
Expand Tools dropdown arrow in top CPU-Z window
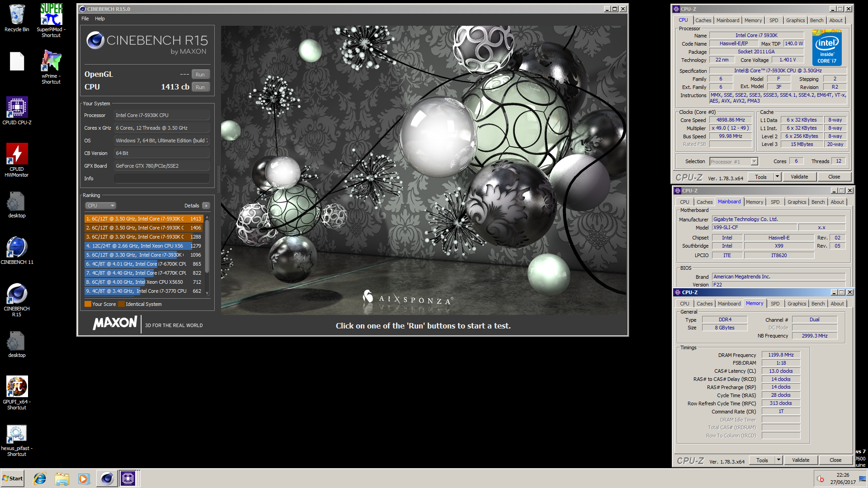(x=778, y=177)
